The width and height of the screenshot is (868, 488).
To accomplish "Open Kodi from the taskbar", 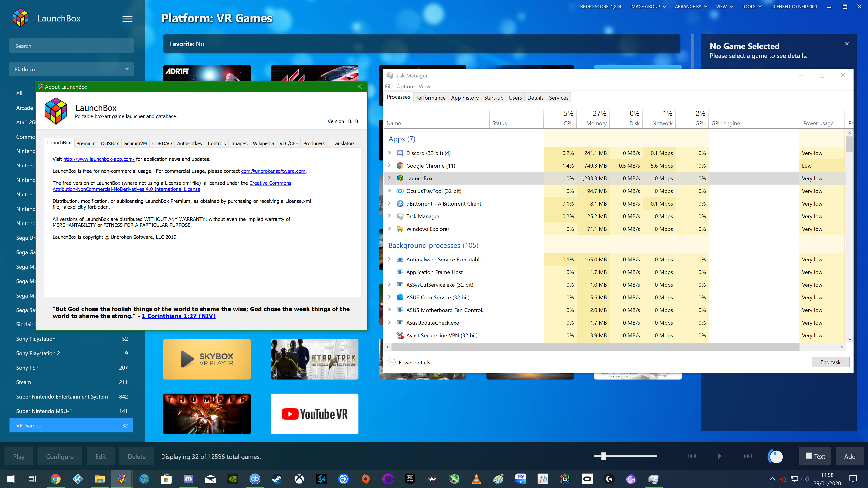I will point(78,479).
